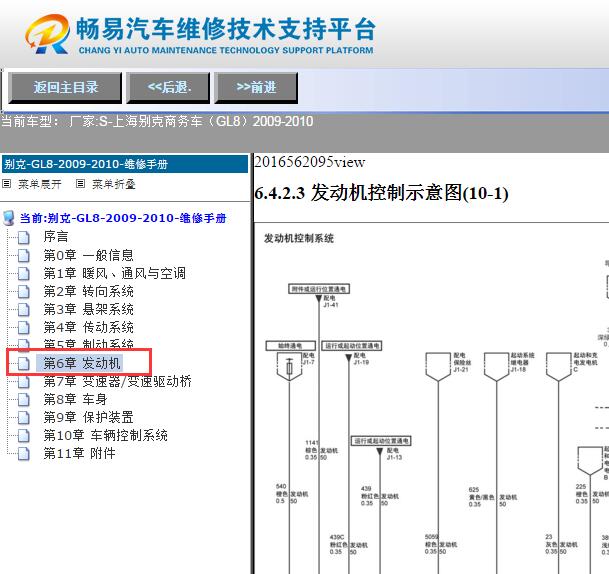Click the 当前车型 vehicle info line

point(157,122)
